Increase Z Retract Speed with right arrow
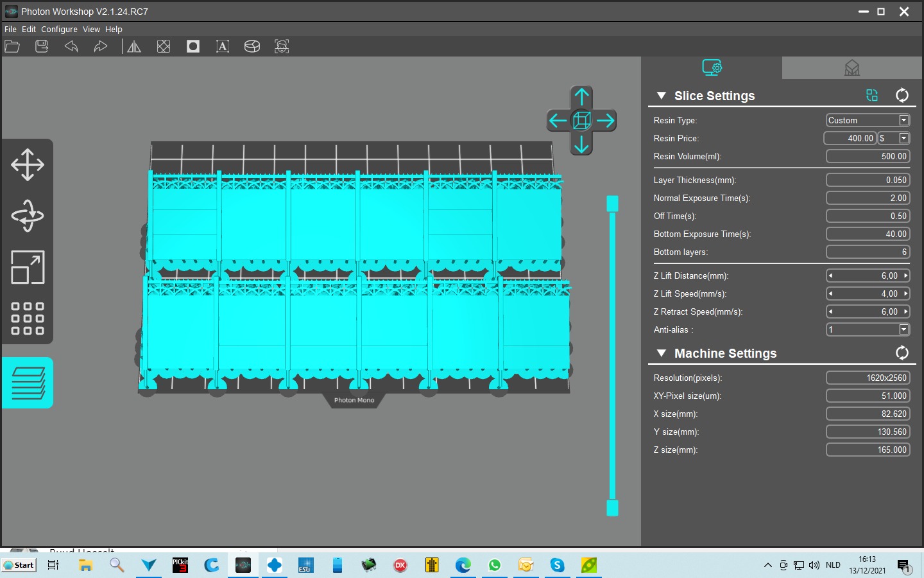The height and width of the screenshot is (578, 924). pos(906,311)
